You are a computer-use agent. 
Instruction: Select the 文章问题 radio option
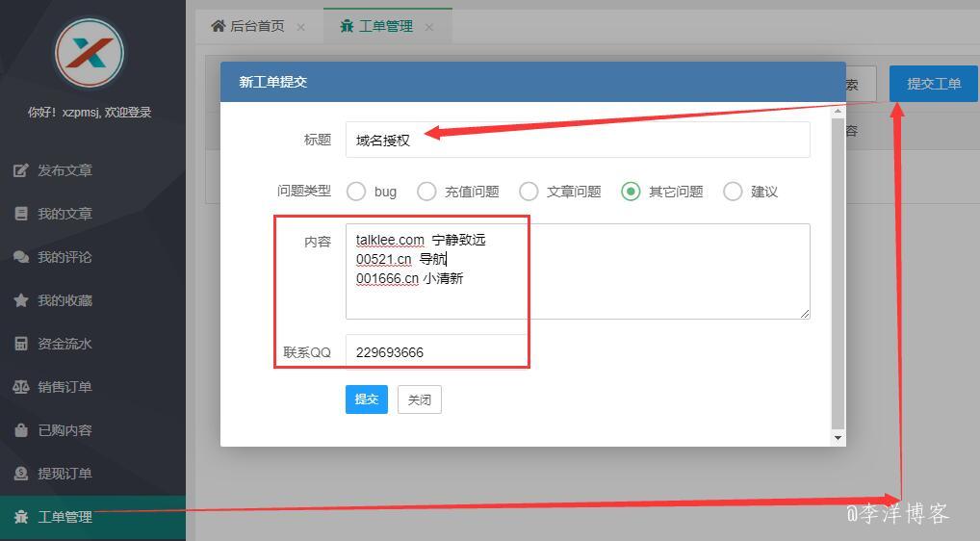529,192
